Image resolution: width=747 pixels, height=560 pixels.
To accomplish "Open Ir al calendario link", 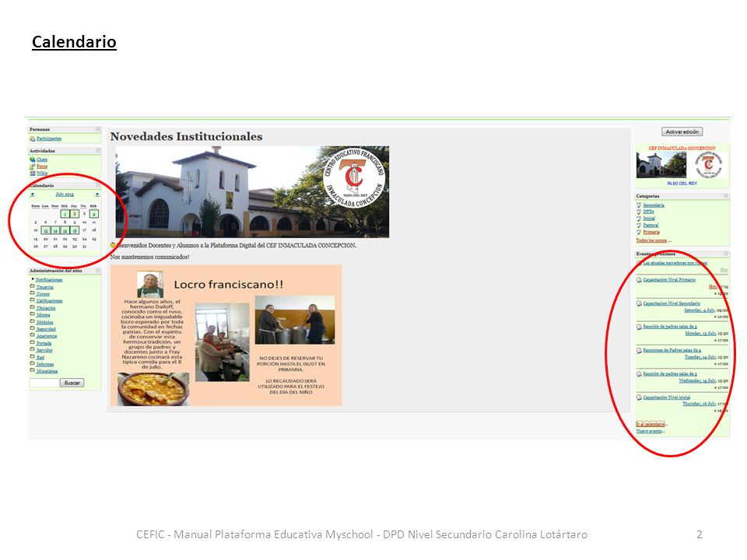I will click(x=651, y=424).
